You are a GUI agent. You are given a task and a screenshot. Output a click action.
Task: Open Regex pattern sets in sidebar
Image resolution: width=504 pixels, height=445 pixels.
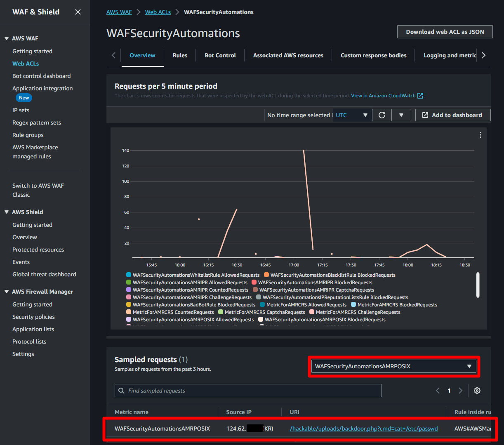(x=37, y=122)
